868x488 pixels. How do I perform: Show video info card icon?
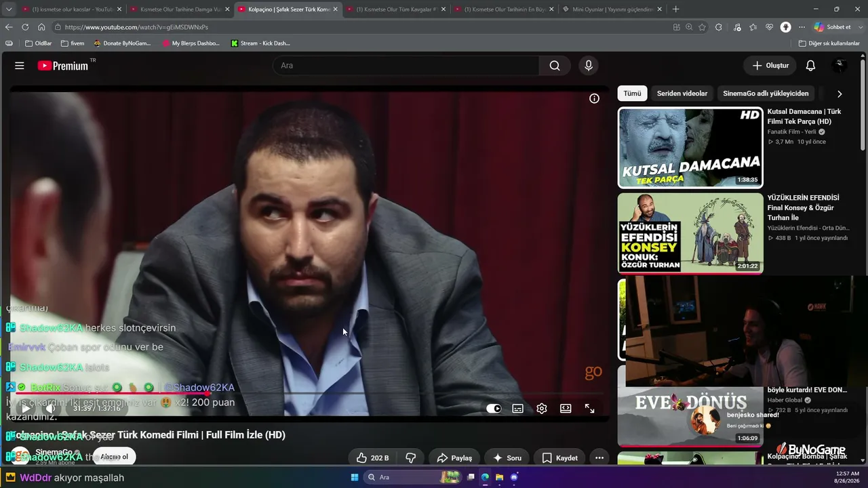(594, 99)
